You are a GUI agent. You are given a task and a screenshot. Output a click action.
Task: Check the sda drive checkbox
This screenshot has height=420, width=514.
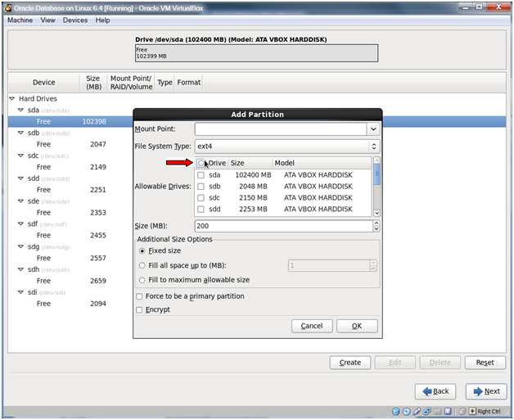(201, 175)
